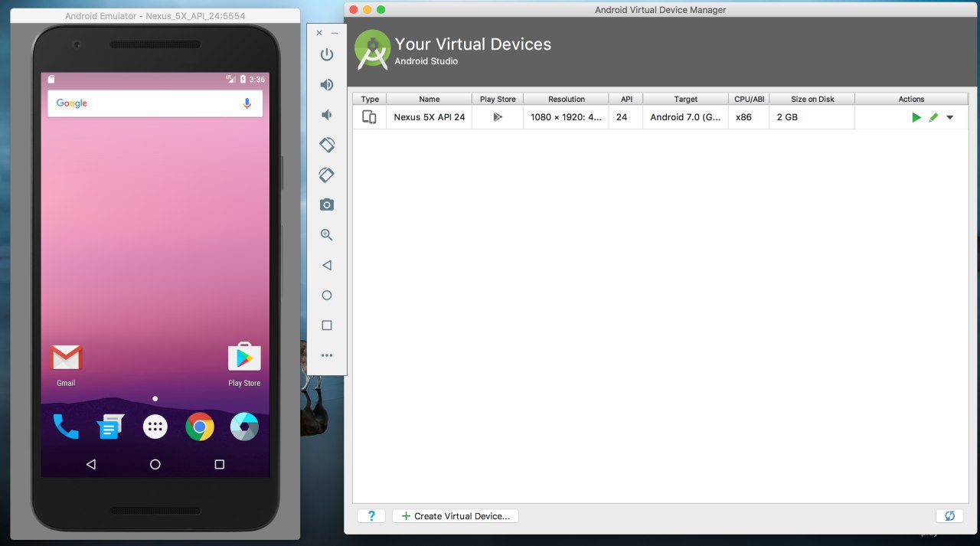Tap the Google search bar on phone
The width and height of the screenshot is (980, 546).
pos(145,103)
